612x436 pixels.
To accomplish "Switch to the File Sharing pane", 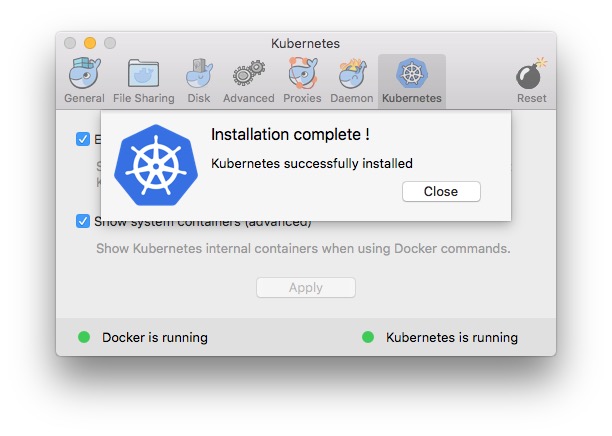I will click(143, 81).
